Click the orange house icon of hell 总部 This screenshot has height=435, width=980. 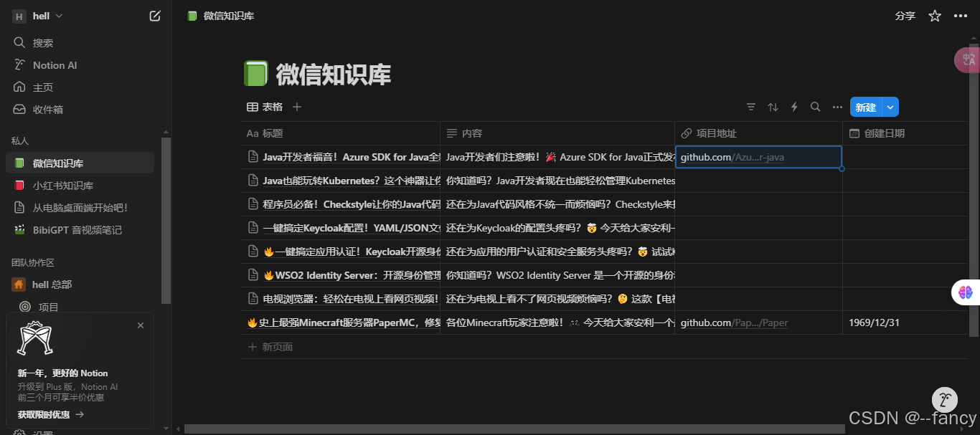[19, 285]
